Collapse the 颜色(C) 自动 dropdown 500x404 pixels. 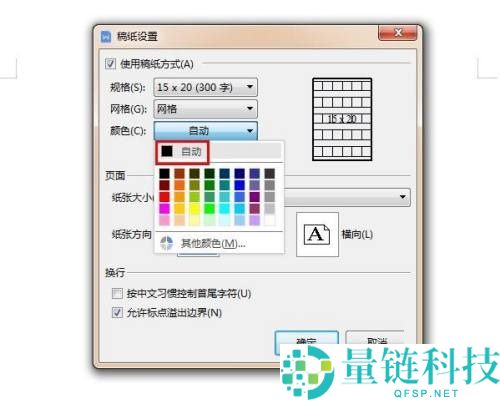205,131
